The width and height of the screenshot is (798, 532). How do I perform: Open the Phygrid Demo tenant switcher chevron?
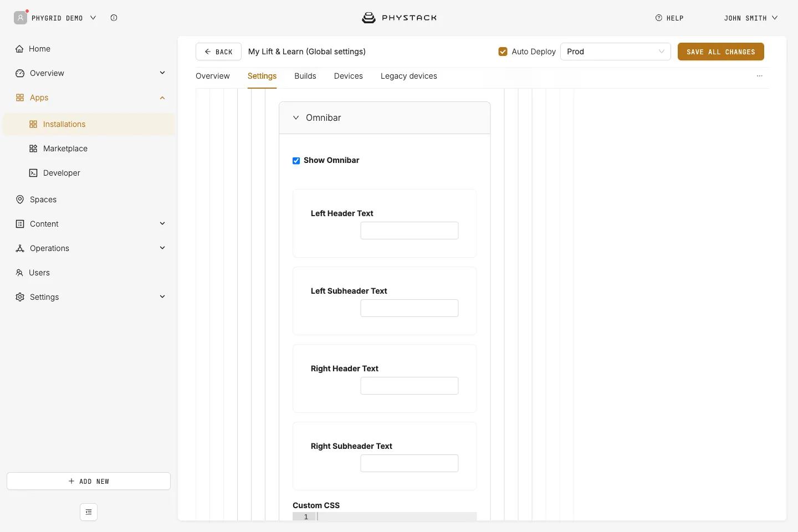pyautogui.click(x=93, y=18)
